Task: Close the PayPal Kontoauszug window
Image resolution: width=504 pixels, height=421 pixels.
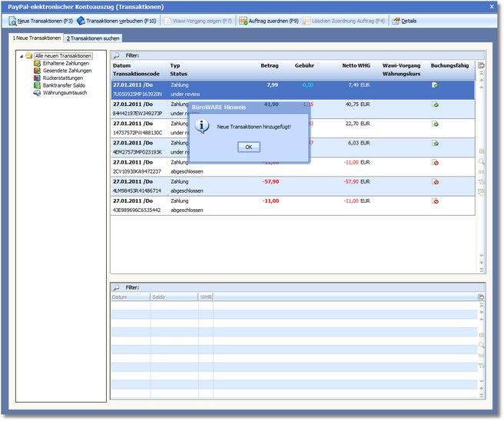Action: pos(492,6)
